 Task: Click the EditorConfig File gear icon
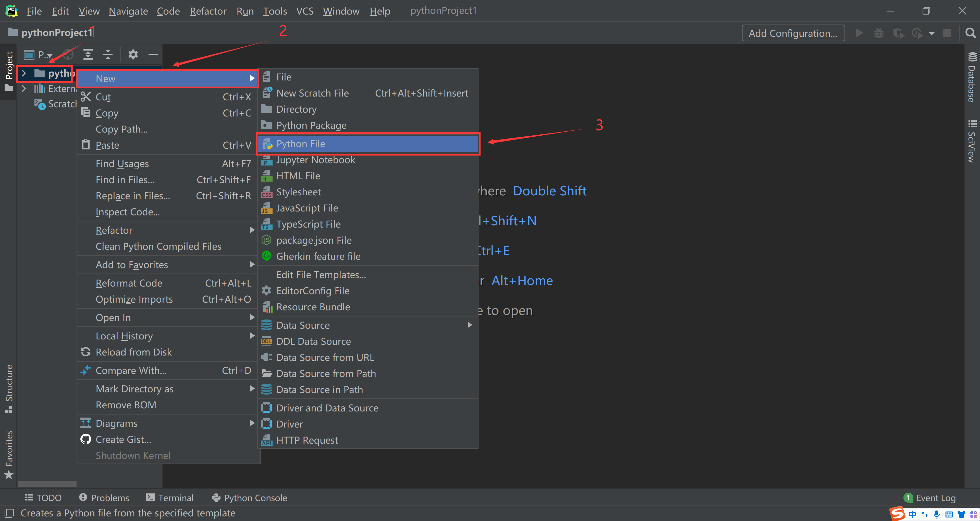266,291
